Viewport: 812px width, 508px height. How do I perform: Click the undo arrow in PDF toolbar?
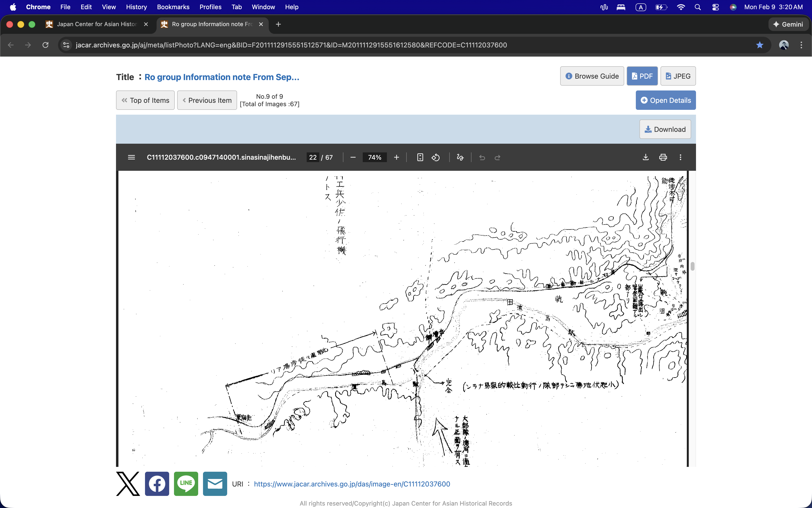pos(482,157)
